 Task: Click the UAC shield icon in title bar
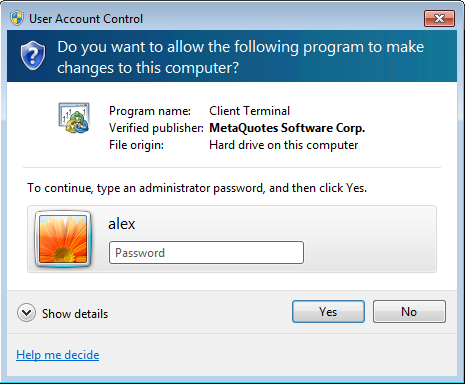point(17,18)
